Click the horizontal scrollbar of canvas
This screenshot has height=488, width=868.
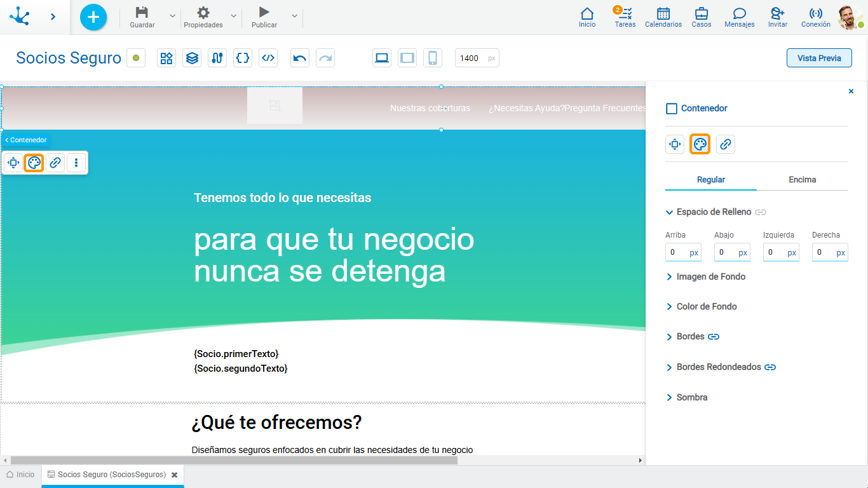click(x=234, y=460)
